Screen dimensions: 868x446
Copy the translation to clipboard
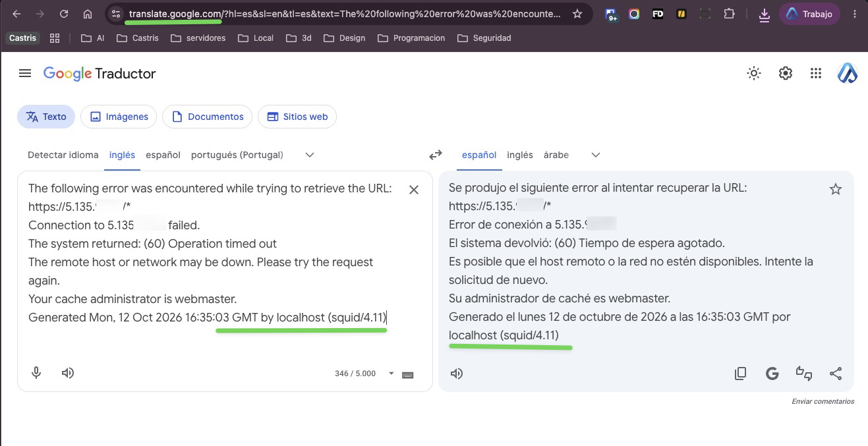click(741, 374)
